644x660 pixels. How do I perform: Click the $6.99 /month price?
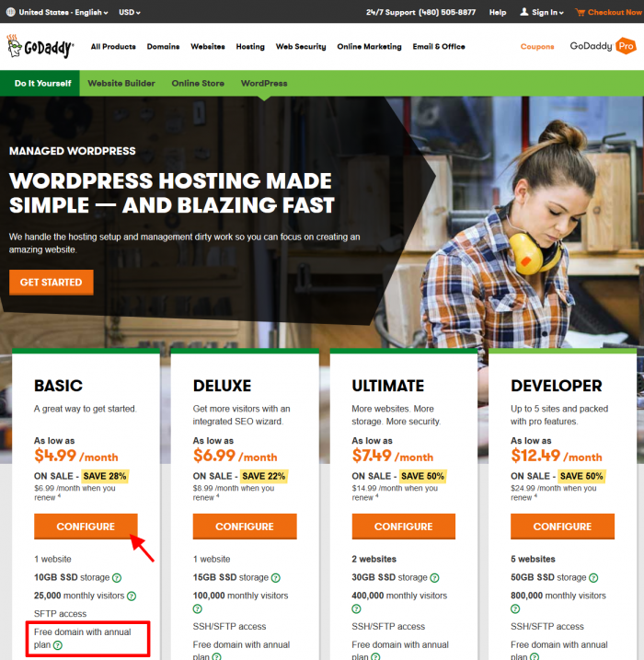[236, 456]
